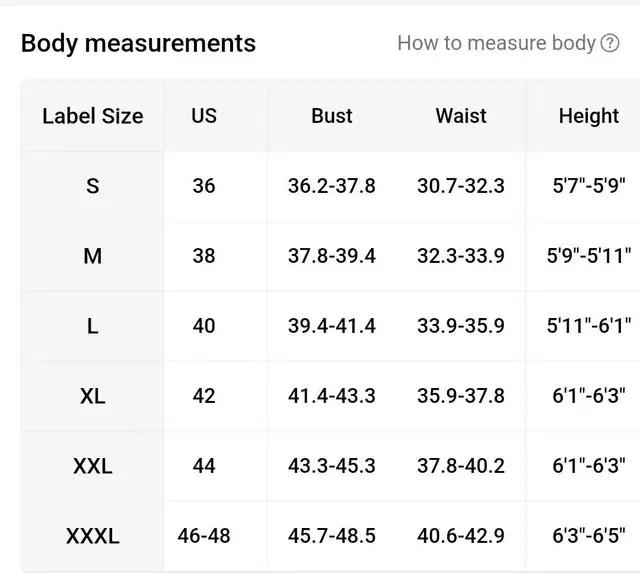Screen dimensions: 640x578
Task: Select the M size row label
Action: 93,256
